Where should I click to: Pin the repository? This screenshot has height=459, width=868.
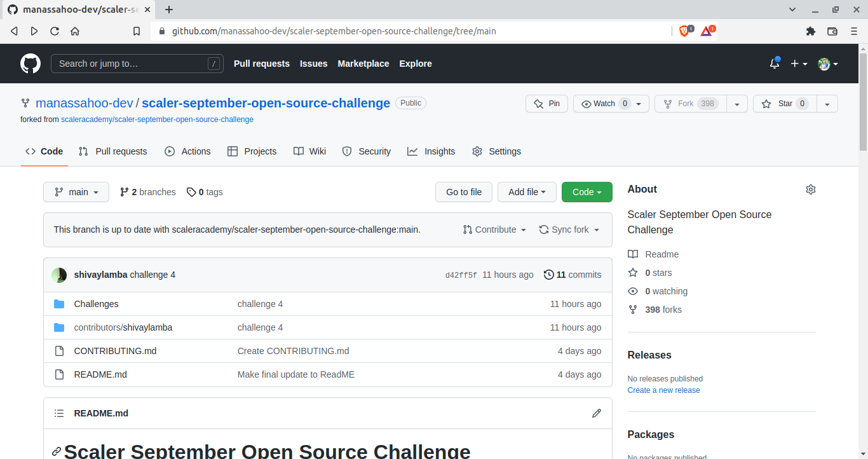point(546,104)
